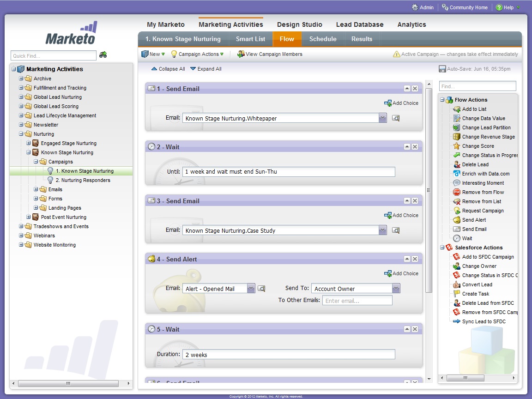Screen dimensions: 532x399
Task: Click the Interesting Moment speech bubble icon
Action: tap(457, 183)
